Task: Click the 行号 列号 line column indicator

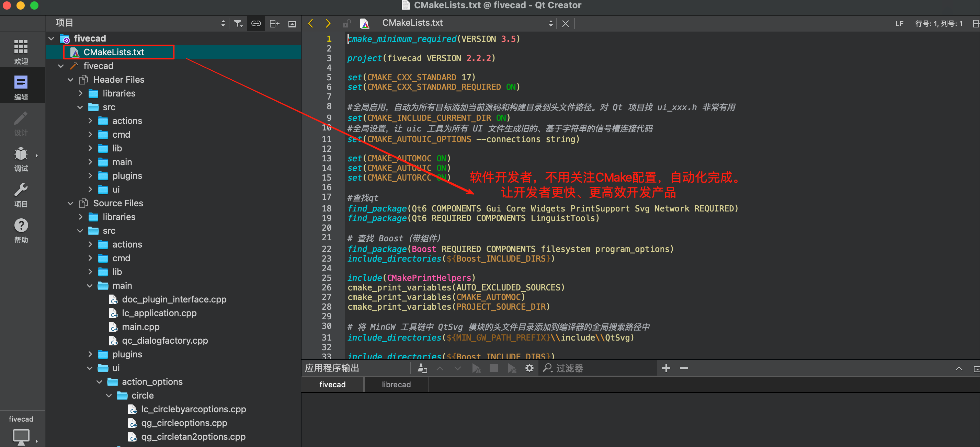Action: click(x=938, y=24)
